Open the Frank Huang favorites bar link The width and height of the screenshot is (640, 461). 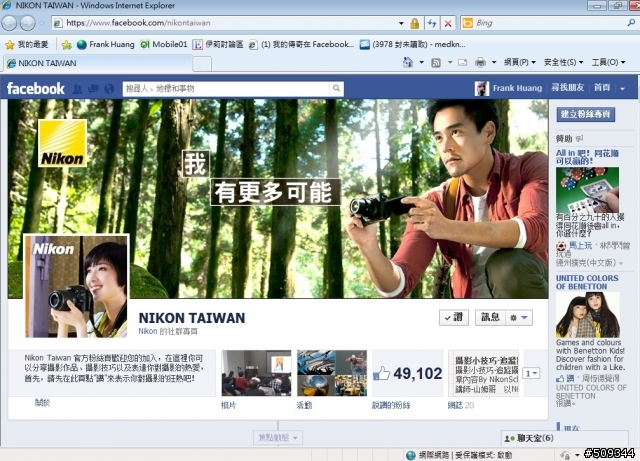click(105, 45)
